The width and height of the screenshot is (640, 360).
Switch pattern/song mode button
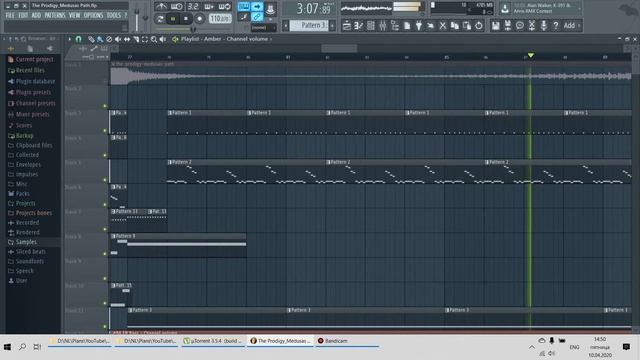[160, 19]
